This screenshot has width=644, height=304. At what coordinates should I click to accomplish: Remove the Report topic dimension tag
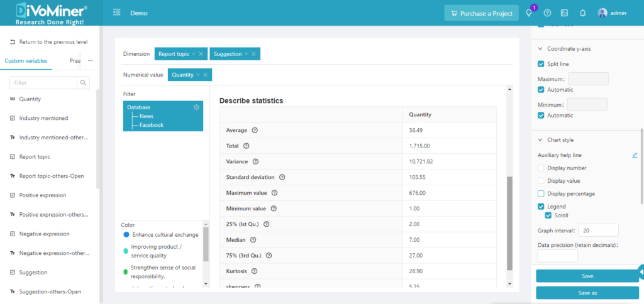coord(201,54)
